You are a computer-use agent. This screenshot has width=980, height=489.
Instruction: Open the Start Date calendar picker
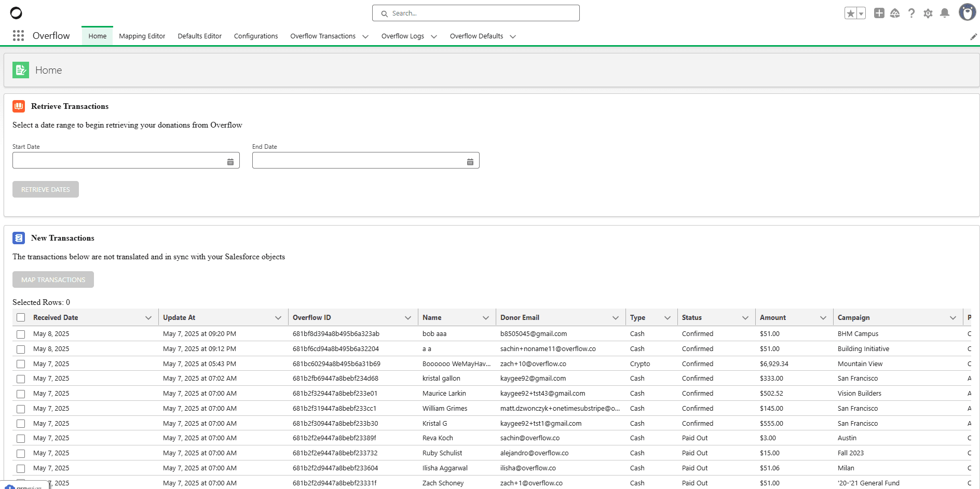[x=230, y=162]
